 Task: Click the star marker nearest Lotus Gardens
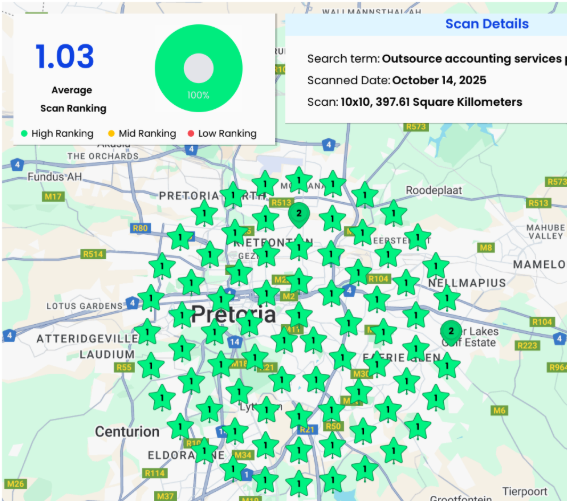tap(151, 299)
